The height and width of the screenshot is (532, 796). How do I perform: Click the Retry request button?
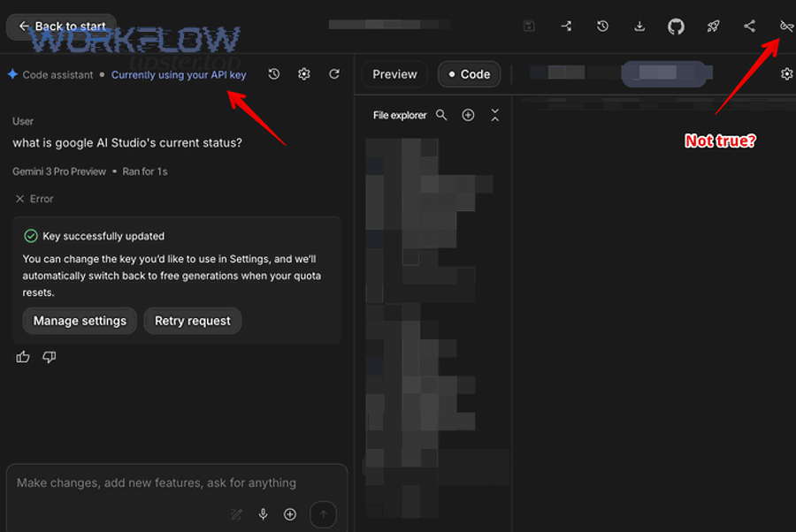pos(193,321)
